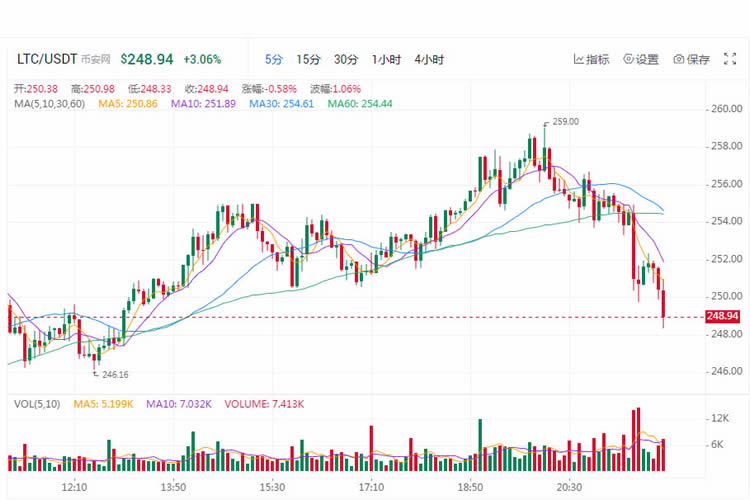Click the 收:248.94 close value
750x500 pixels.
coord(207,89)
